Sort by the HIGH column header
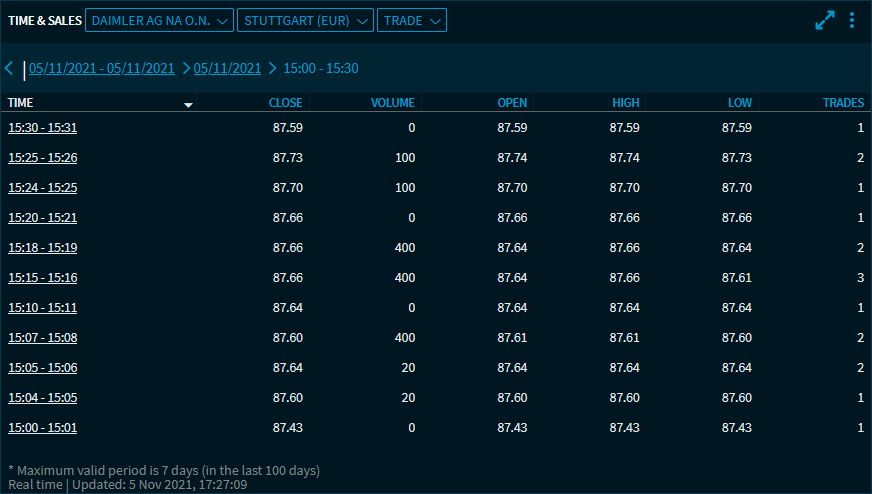Viewport: 872px width, 494px height. [x=625, y=103]
